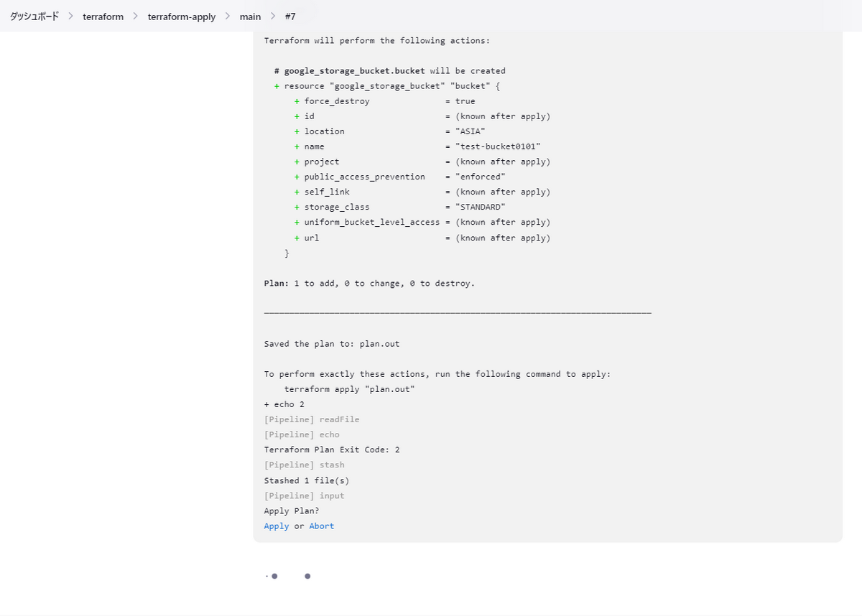Click the Apply link to proceed
The height and width of the screenshot is (616, 862).
(x=277, y=526)
